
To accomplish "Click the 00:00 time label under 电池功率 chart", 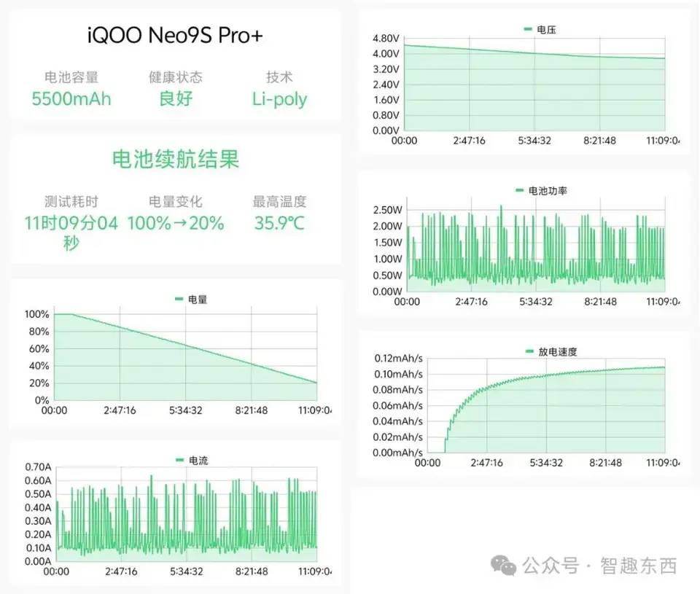I will pos(407,302).
